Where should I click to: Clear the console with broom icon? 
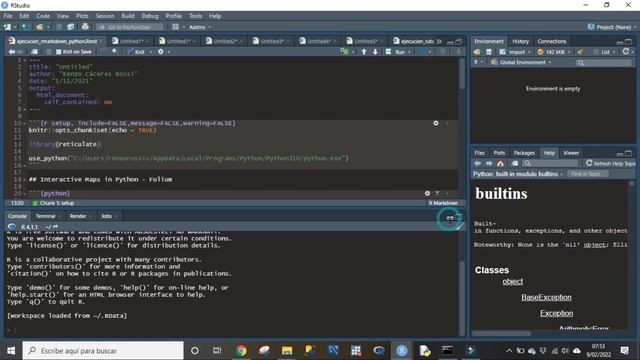[x=460, y=227]
